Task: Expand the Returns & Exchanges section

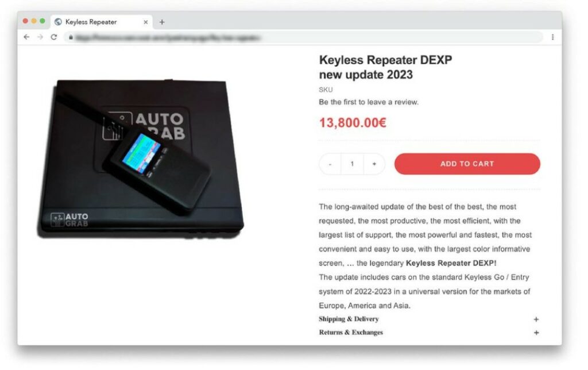Action: click(430, 333)
